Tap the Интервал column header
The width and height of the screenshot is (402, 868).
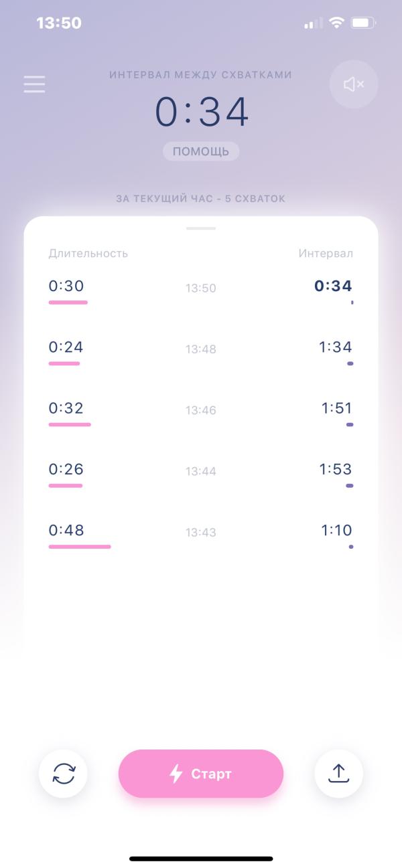[x=326, y=253]
